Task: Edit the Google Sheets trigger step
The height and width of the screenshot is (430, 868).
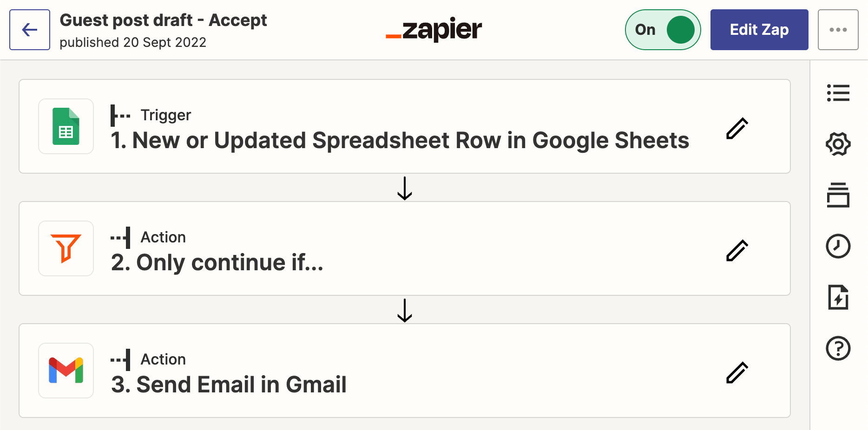Action: [736, 127]
